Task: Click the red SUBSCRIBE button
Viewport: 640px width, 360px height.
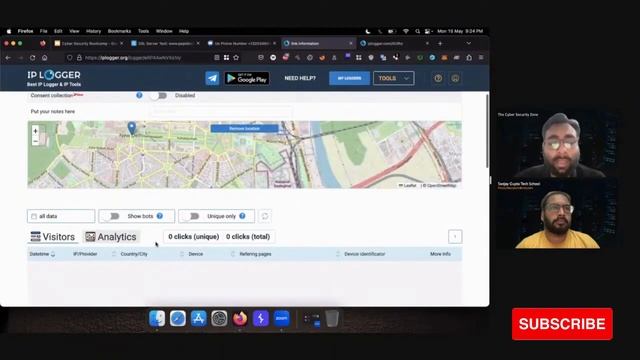Action: tap(562, 324)
